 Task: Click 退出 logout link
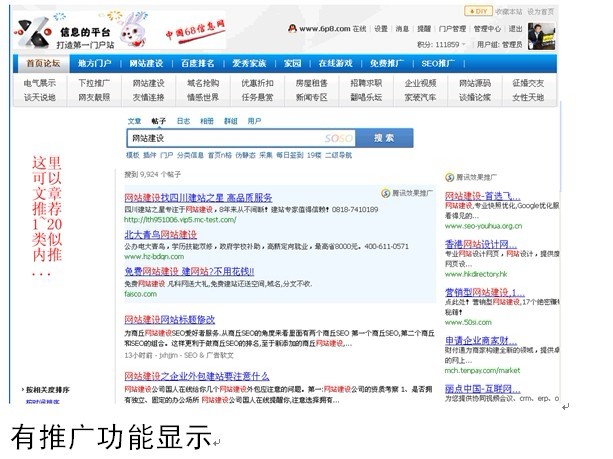tap(515, 29)
